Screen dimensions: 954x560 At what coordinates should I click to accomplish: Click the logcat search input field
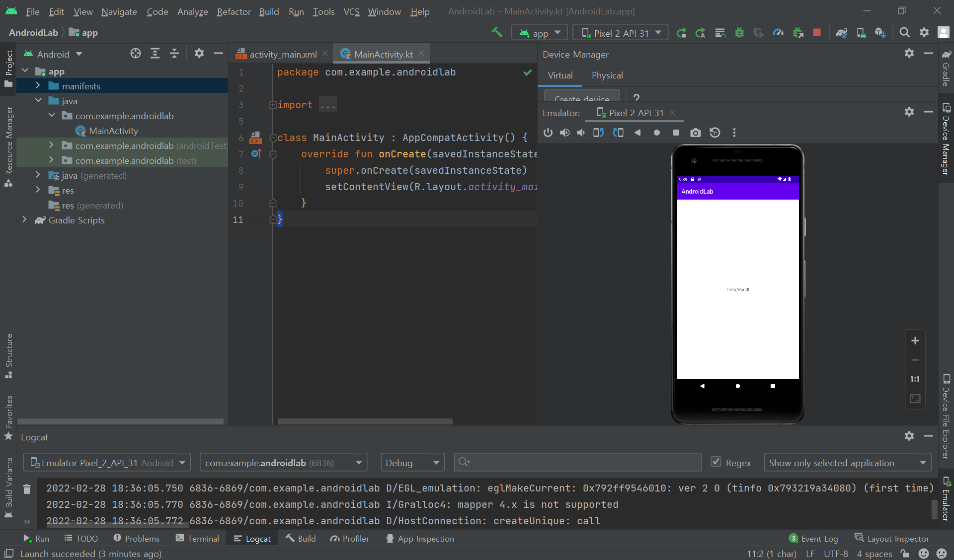tap(578, 463)
